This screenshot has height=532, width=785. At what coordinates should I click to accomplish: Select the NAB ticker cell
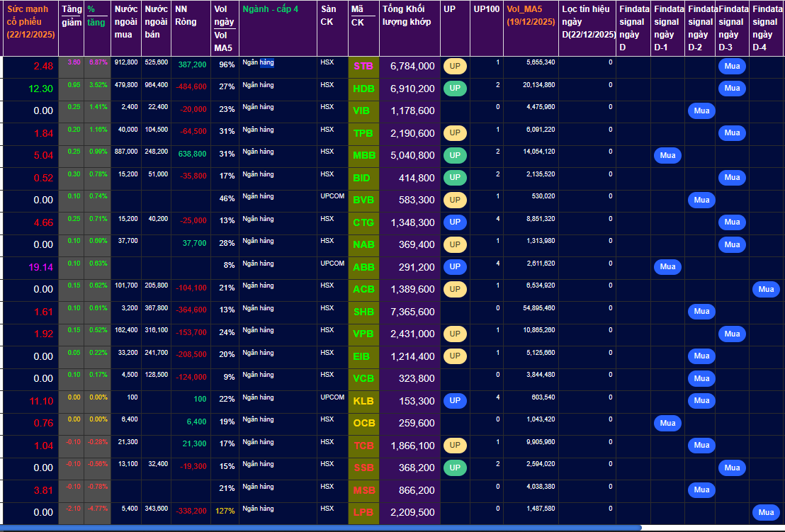tap(363, 244)
